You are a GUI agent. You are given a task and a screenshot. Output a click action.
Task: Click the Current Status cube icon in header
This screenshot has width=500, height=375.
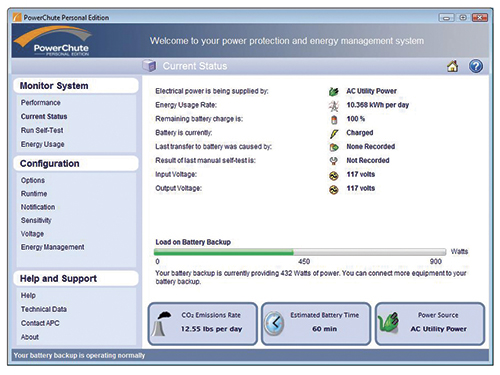[x=149, y=66]
